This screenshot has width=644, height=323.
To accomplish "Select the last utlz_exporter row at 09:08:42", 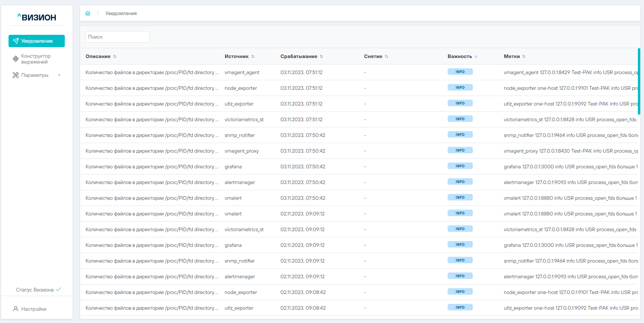I will tap(239, 308).
